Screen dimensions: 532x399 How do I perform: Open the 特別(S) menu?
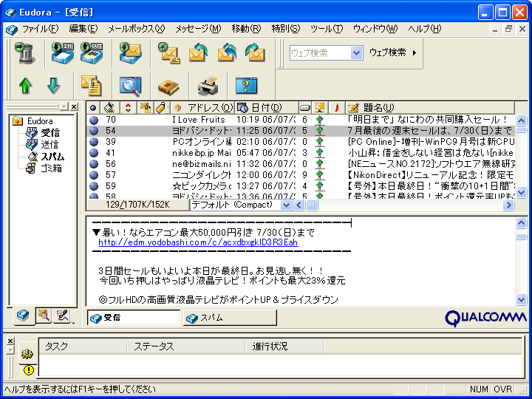[x=286, y=29]
